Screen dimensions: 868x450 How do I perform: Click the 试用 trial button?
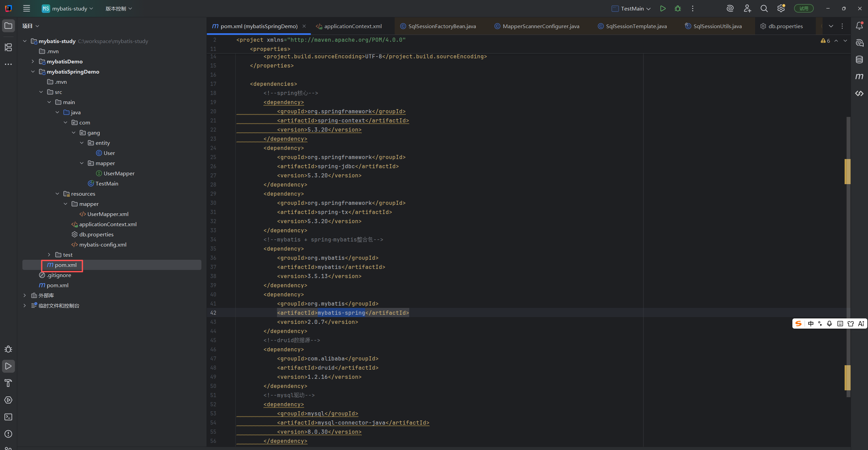click(804, 8)
